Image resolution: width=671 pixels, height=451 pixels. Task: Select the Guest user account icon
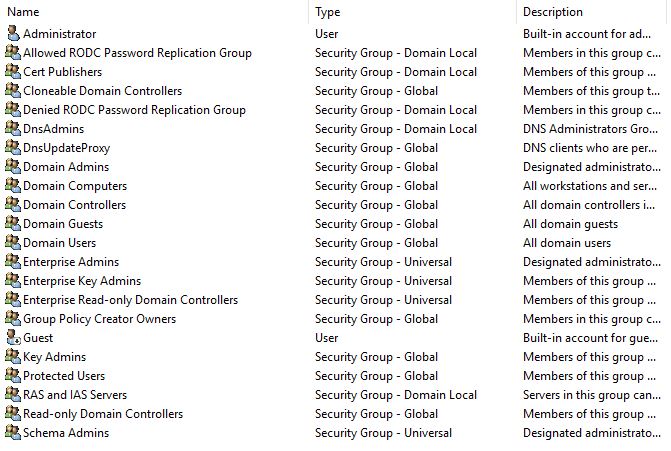tap(13, 338)
